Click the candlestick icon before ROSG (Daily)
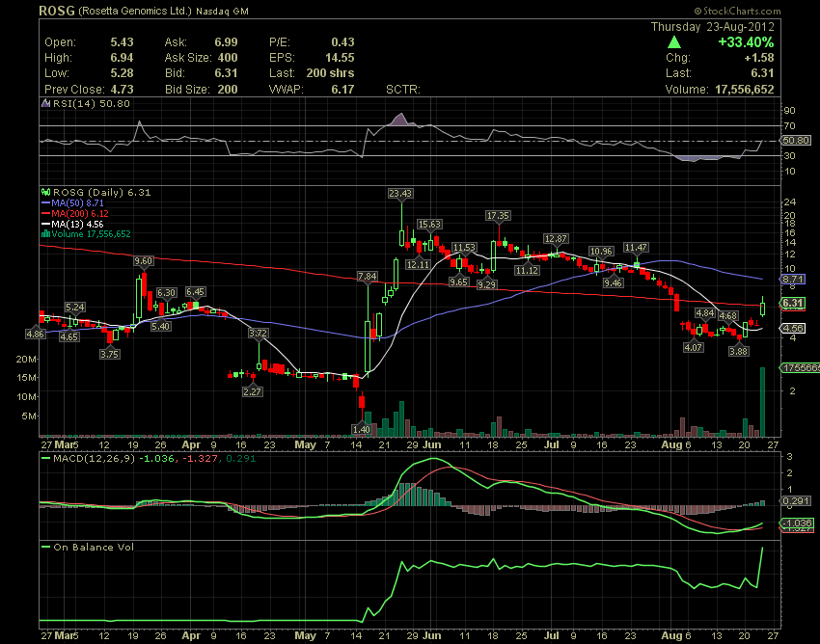Screen dimensions: 820x644 (46, 193)
